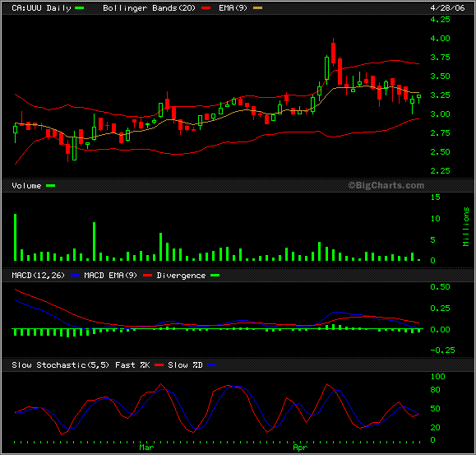Screen dimensions: 476x455
Task: Click the green Divergence legend swatch
Action: pos(215,276)
